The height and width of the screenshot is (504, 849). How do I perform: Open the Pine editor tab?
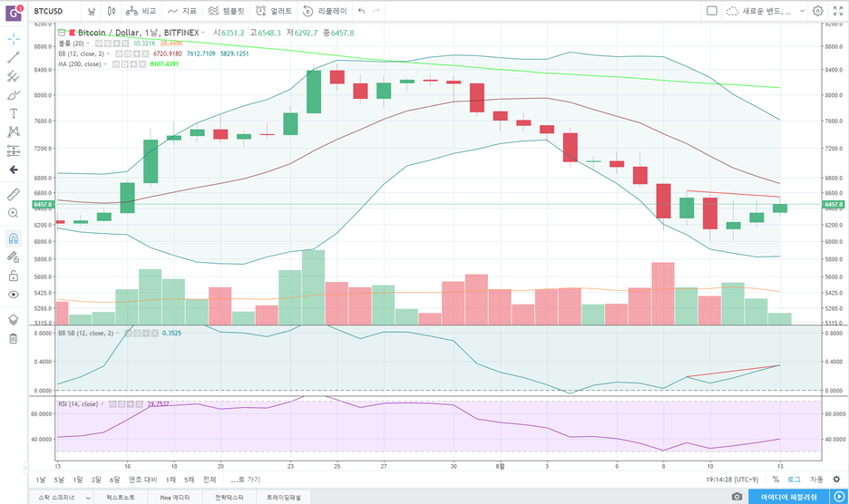click(x=174, y=497)
